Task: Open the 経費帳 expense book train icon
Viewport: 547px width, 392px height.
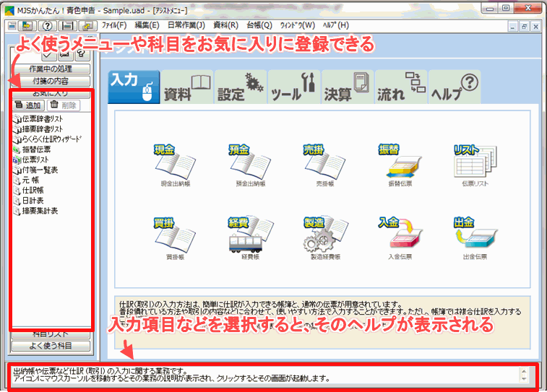Action: (250, 238)
